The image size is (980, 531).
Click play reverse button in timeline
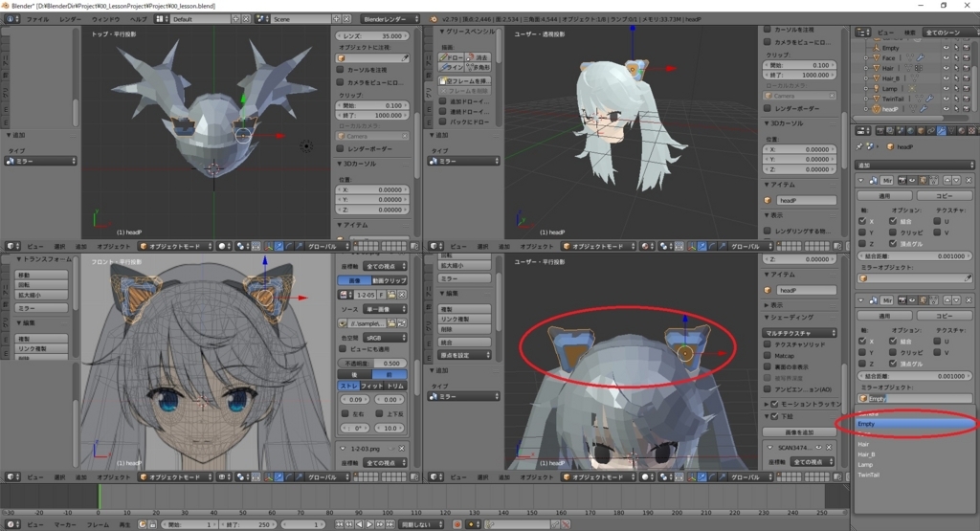360,524
